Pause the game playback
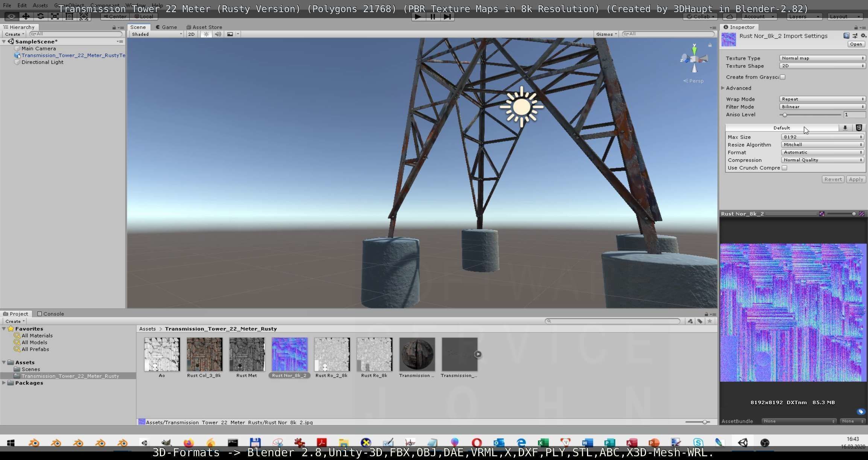The height and width of the screenshot is (460, 868). (433, 17)
